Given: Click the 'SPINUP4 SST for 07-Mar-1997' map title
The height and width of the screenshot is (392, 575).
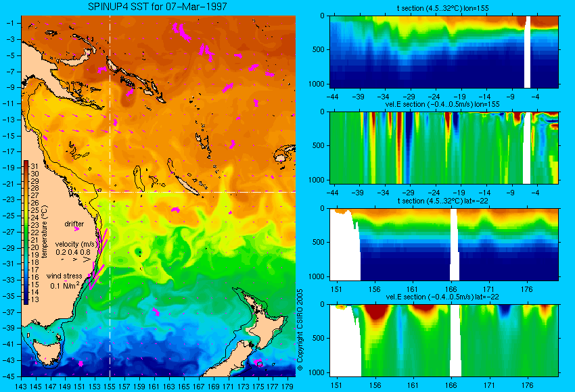Looking at the screenshot, I should click(x=158, y=7).
